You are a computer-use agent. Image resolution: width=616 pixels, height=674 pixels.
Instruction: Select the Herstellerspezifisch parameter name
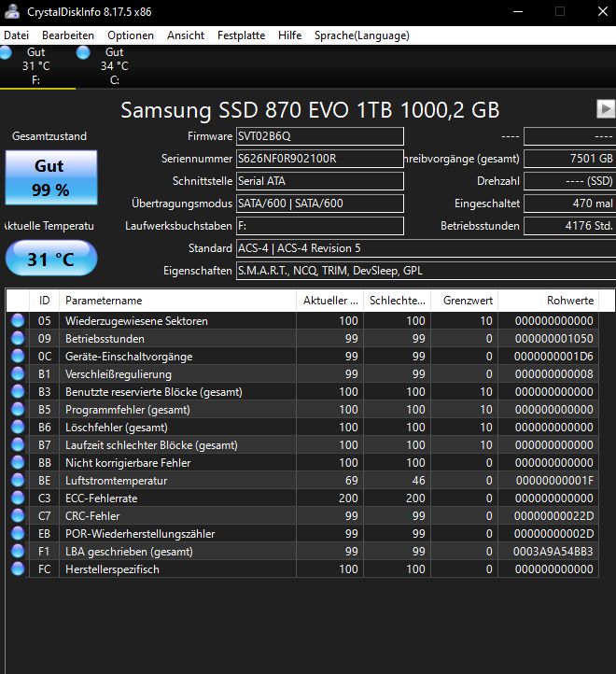[x=112, y=569]
